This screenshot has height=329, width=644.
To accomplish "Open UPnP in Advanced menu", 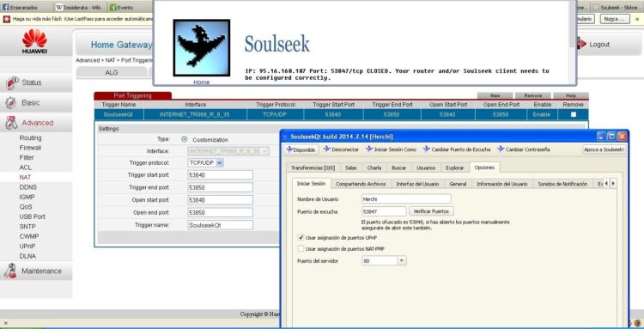I will [x=27, y=247].
